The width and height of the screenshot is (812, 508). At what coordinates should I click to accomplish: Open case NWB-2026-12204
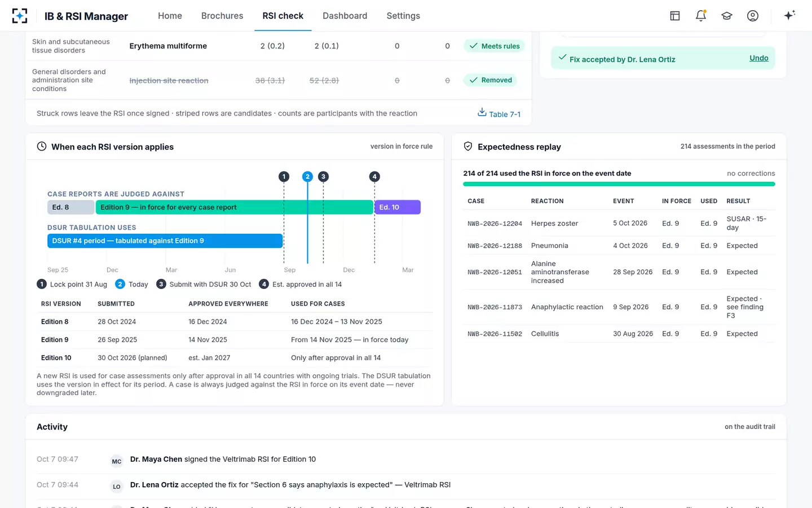pyautogui.click(x=495, y=224)
